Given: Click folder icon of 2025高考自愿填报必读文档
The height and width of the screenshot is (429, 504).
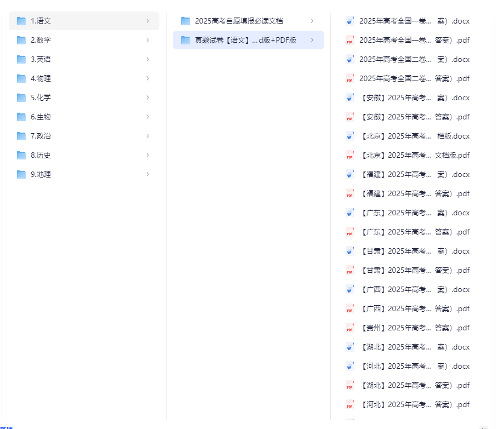Looking at the screenshot, I should 186,21.
